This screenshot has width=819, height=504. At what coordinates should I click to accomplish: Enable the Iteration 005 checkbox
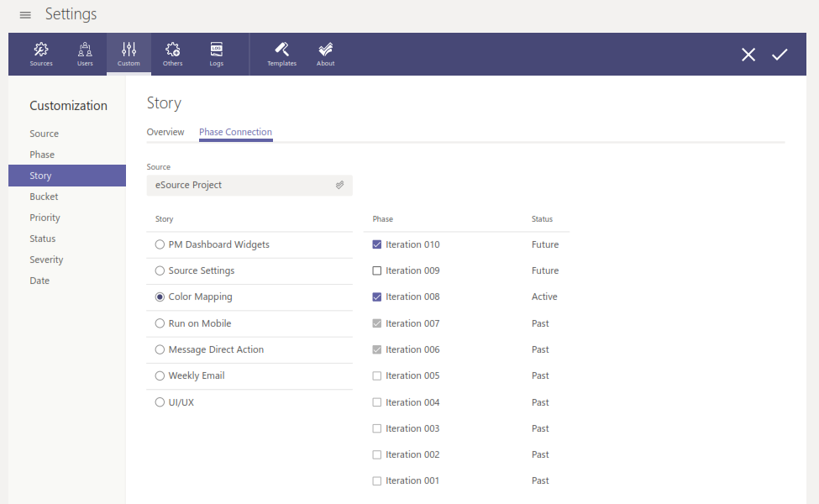[377, 376]
